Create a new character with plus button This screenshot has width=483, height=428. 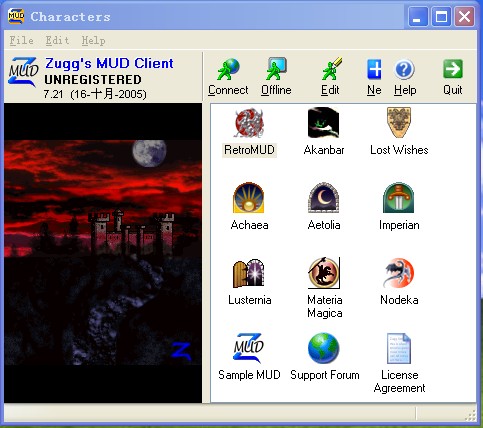tap(374, 77)
